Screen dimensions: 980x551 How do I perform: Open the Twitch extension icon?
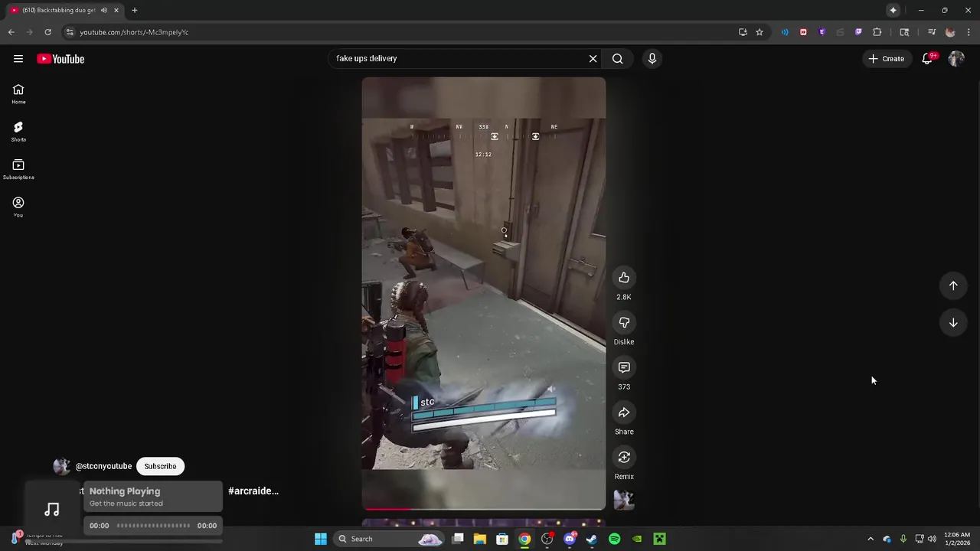858,32
